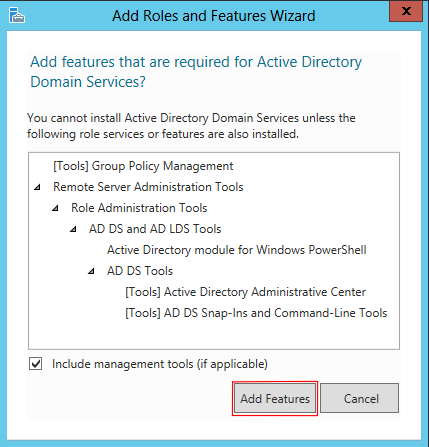The width and height of the screenshot is (429, 447).
Task: Collapse AD DS and AD LDS Tools
Action: coord(73,229)
